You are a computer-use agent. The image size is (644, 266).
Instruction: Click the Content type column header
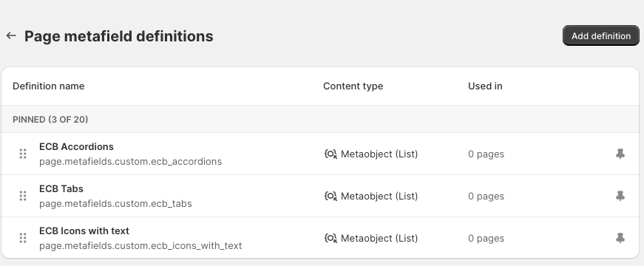[353, 86]
